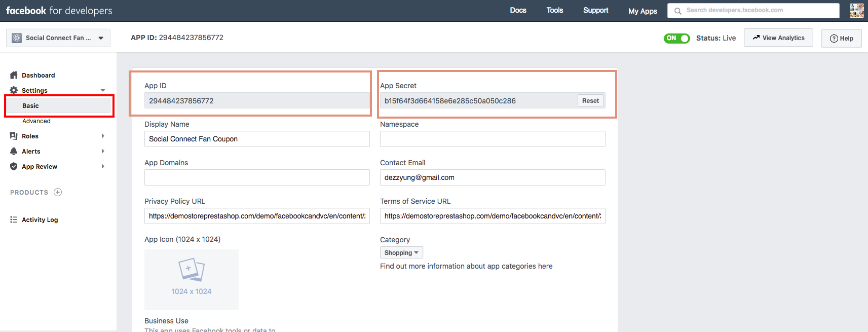Select Advanced under Settings
This screenshot has height=332, width=868.
click(36, 121)
